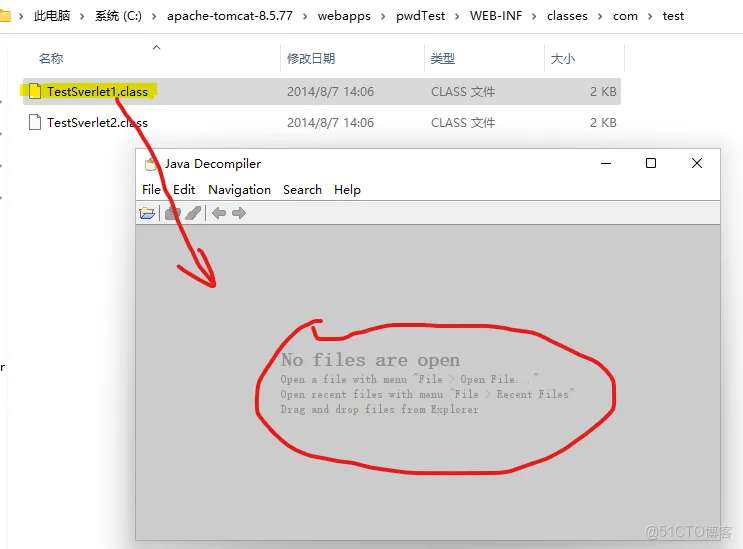This screenshot has width=743, height=549.
Task: Click the Search pencil toolbar icon
Action: coord(193,213)
